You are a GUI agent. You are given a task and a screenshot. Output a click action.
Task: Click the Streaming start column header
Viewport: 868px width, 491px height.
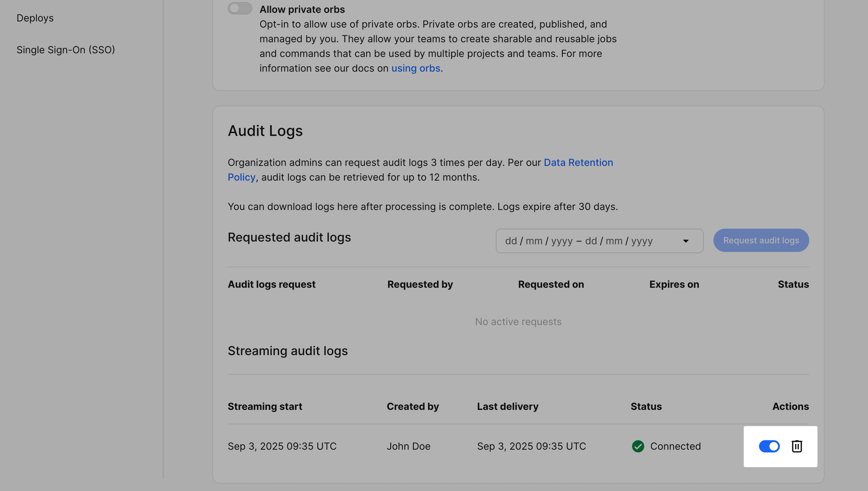[x=265, y=406]
